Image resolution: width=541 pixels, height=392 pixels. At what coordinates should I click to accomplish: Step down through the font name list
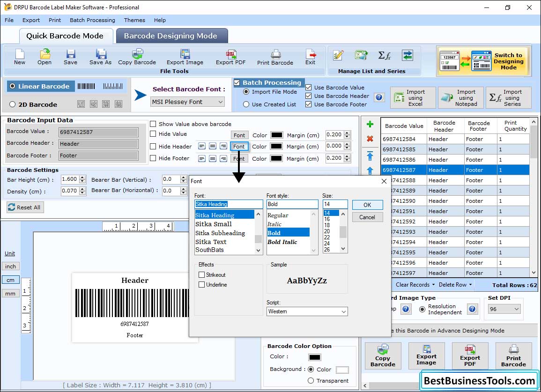coord(258,251)
